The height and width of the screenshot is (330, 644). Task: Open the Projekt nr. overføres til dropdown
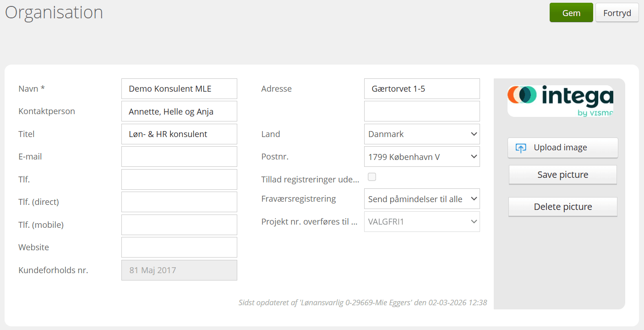(x=422, y=222)
